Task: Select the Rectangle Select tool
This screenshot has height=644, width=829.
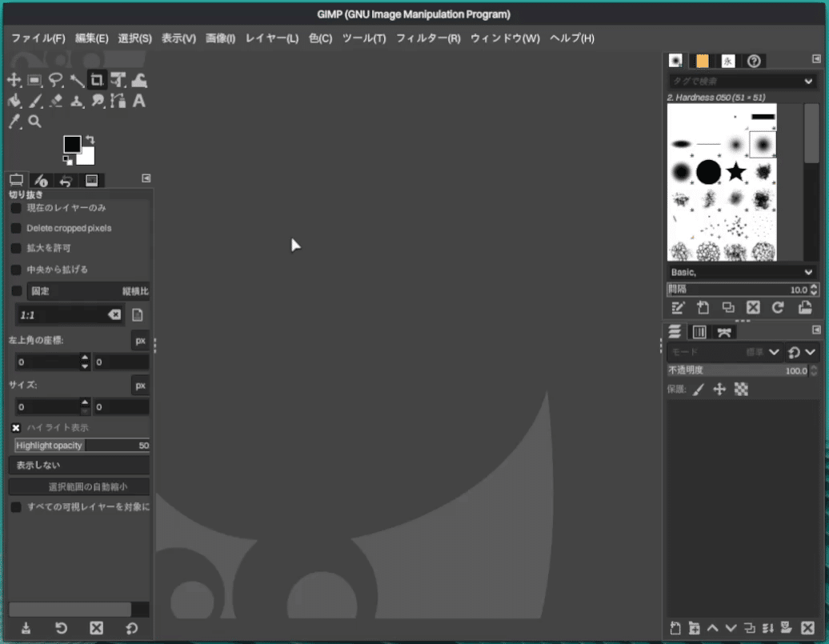Action: (x=35, y=80)
